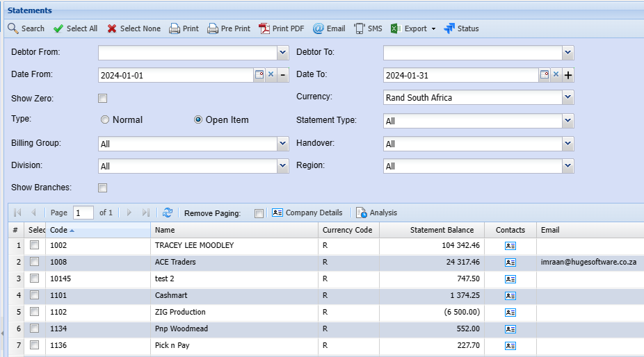Expand the Debtor From combo box

283,52
